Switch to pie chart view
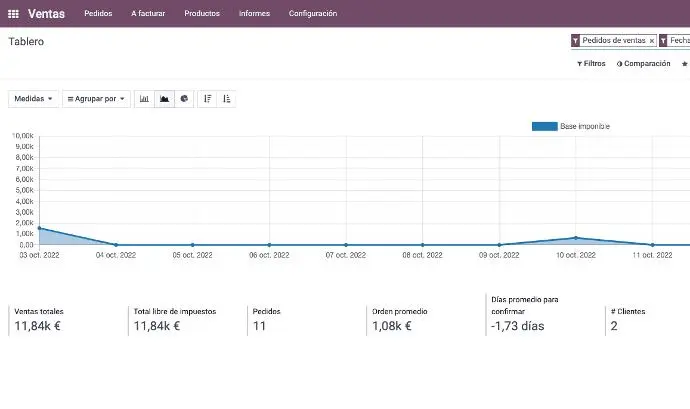 pyautogui.click(x=184, y=99)
